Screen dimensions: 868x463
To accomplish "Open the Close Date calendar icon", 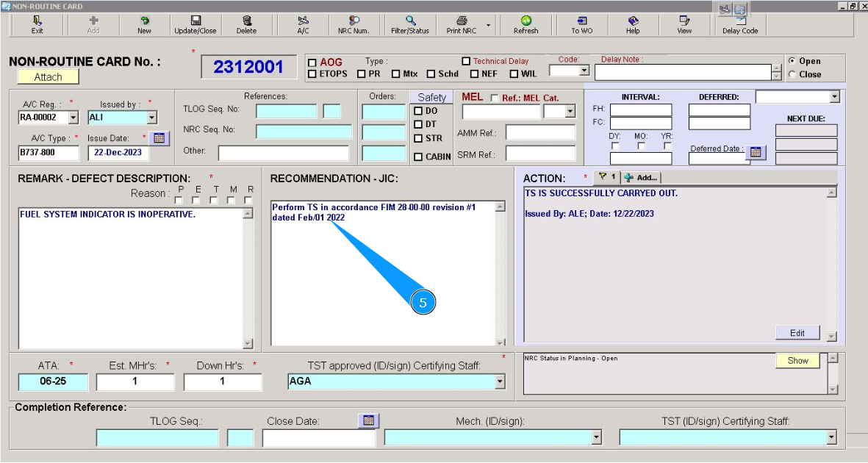I will coord(368,420).
